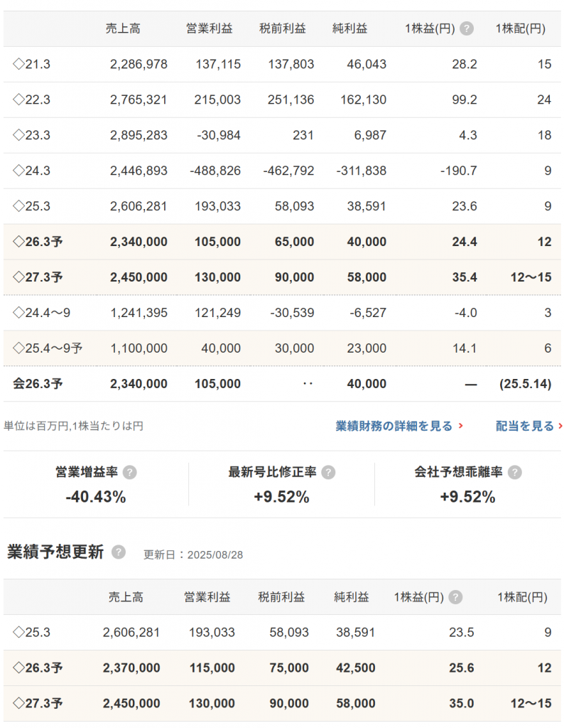The height and width of the screenshot is (728, 564).
Task: Select row label ◇25.4〜9予
Action: [x=48, y=348]
